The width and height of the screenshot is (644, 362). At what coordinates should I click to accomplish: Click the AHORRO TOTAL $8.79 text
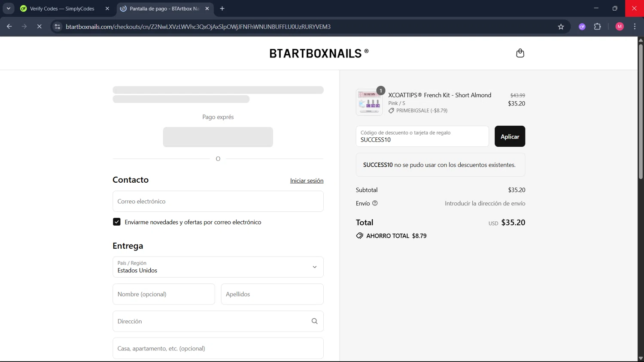[396, 236]
